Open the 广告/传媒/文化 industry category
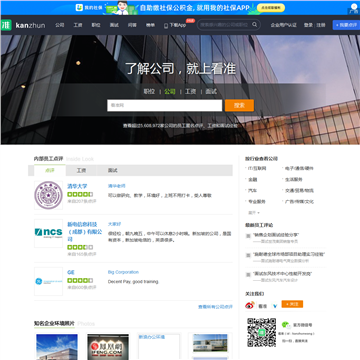This screenshot has width=360, height=360. pos(299,202)
